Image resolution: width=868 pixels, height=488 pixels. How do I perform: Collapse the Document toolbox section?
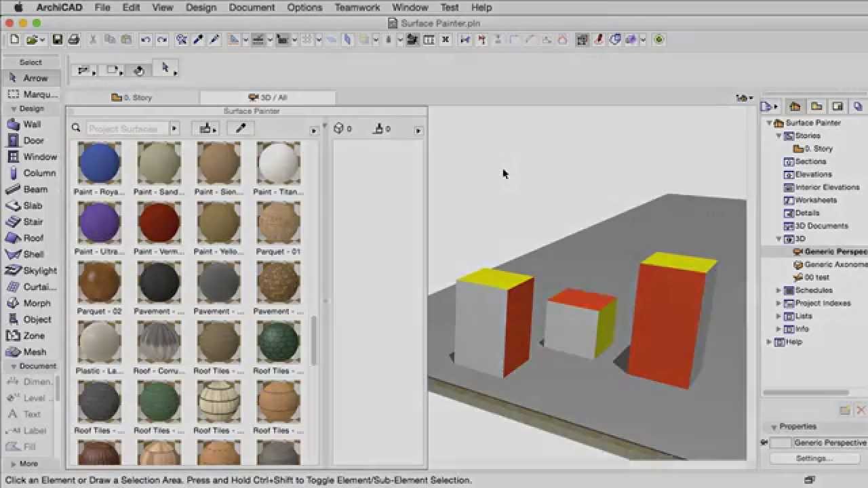[13, 366]
